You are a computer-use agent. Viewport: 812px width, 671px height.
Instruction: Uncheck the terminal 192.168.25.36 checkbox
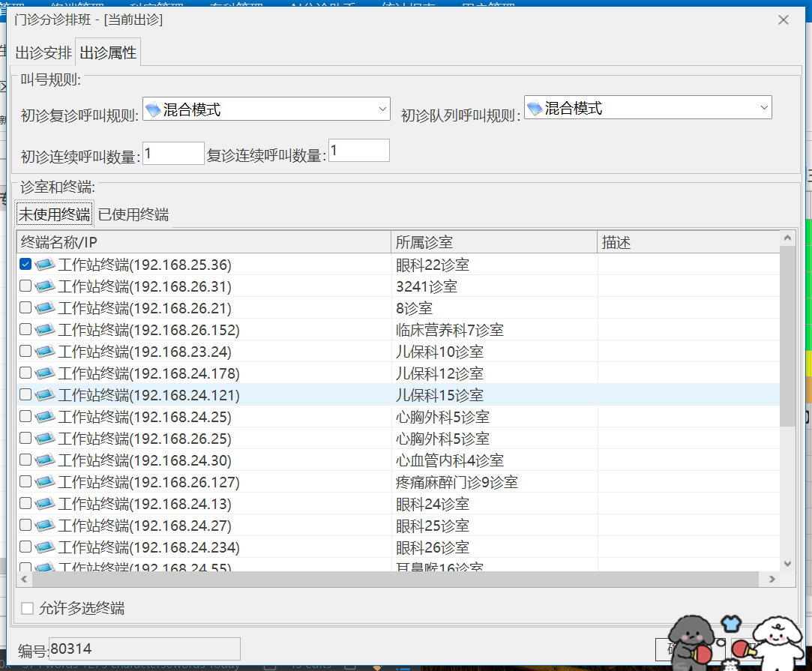[25, 265]
